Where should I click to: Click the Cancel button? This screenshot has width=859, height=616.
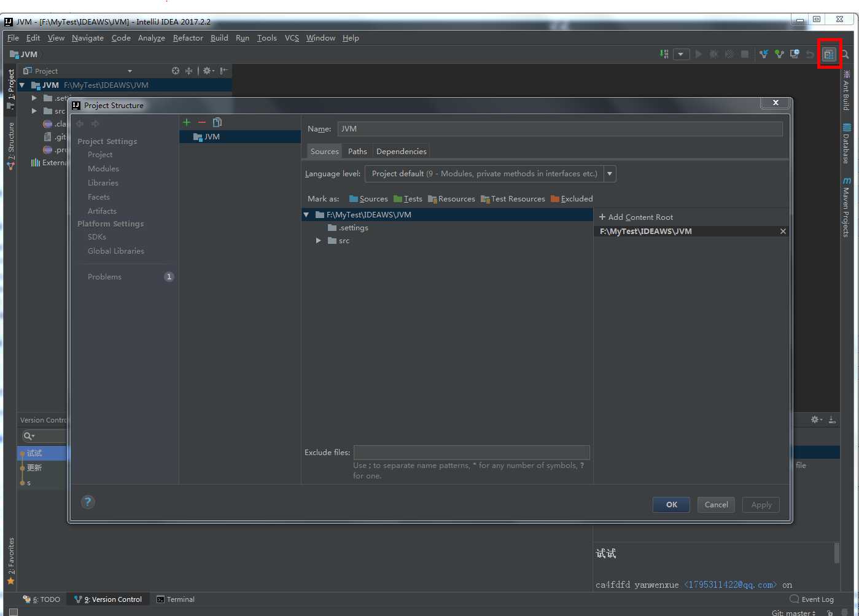pos(716,505)
